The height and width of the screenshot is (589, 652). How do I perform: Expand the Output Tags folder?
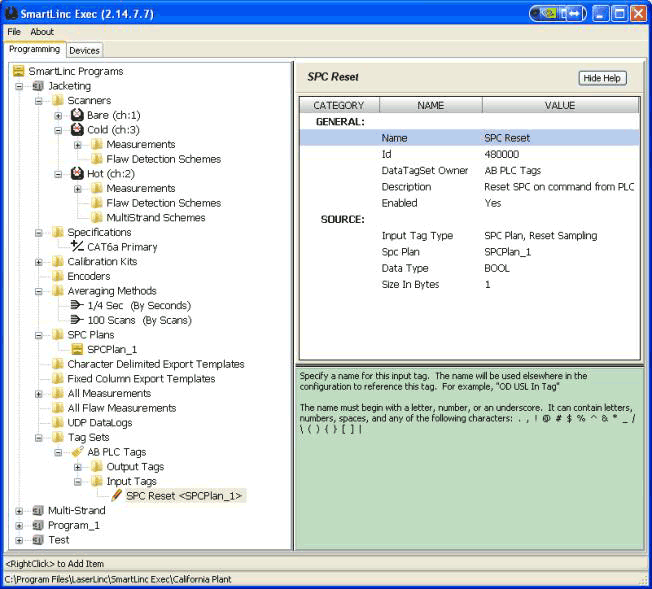[x=78, y=467]
